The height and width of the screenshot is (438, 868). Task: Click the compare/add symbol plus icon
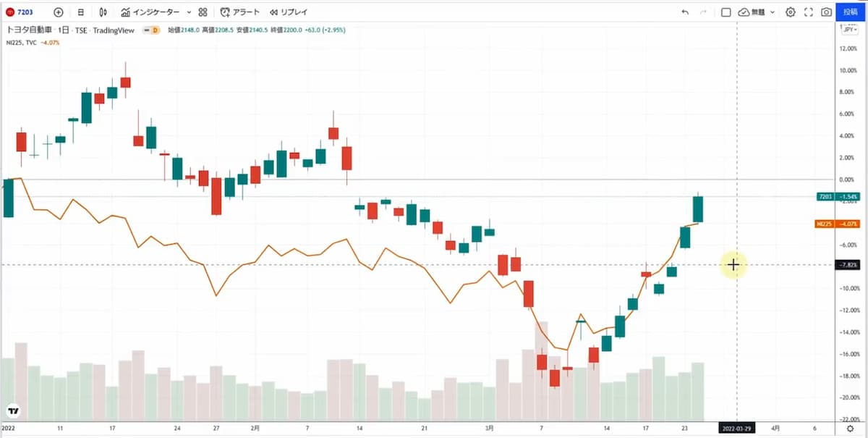click(x=59, y=12)
